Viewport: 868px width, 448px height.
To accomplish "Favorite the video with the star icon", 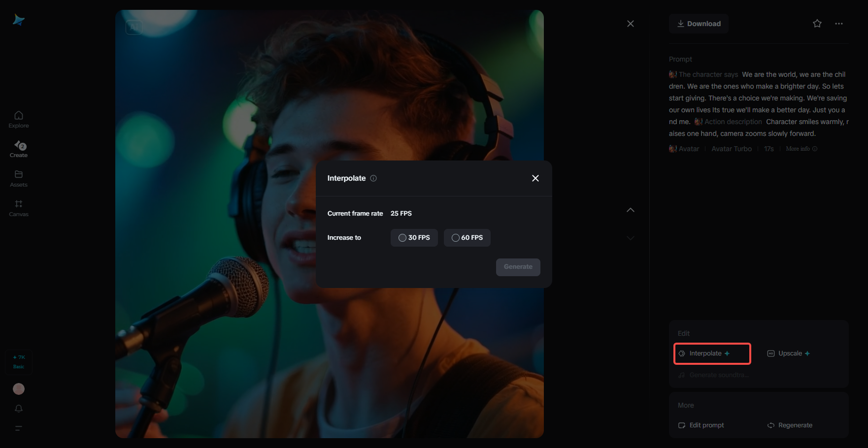I will point(817,24).
